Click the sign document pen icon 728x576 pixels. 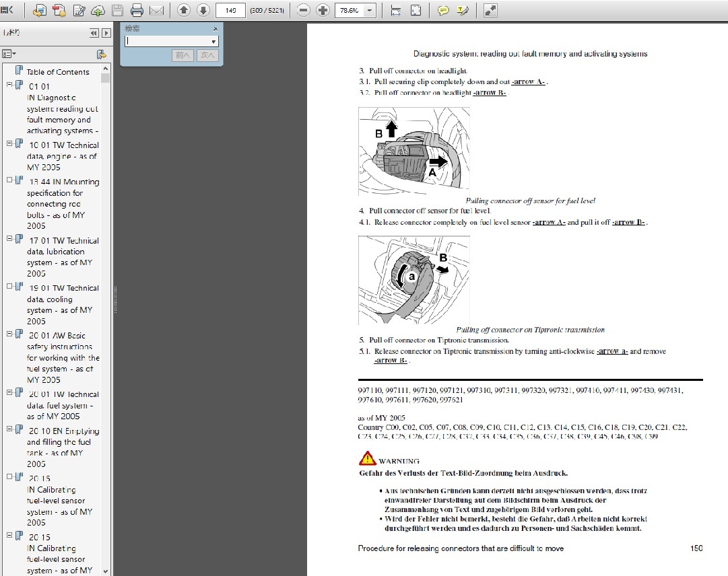(79, 10)
